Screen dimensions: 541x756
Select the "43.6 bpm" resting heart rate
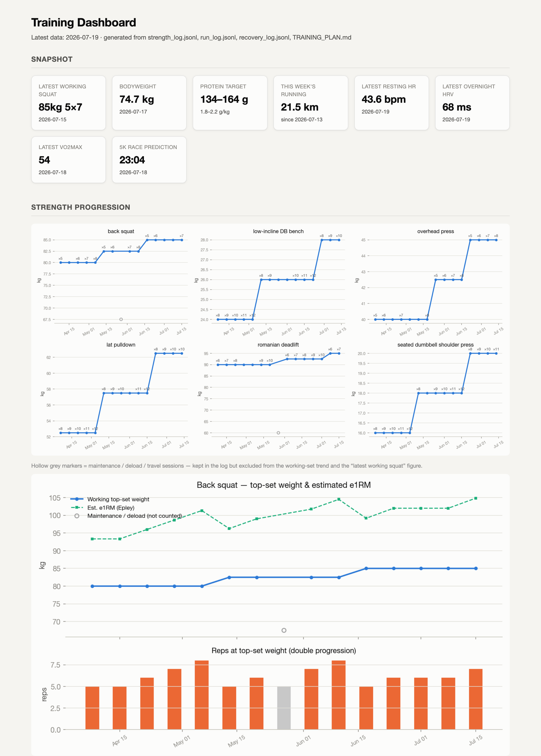[384, 99]
